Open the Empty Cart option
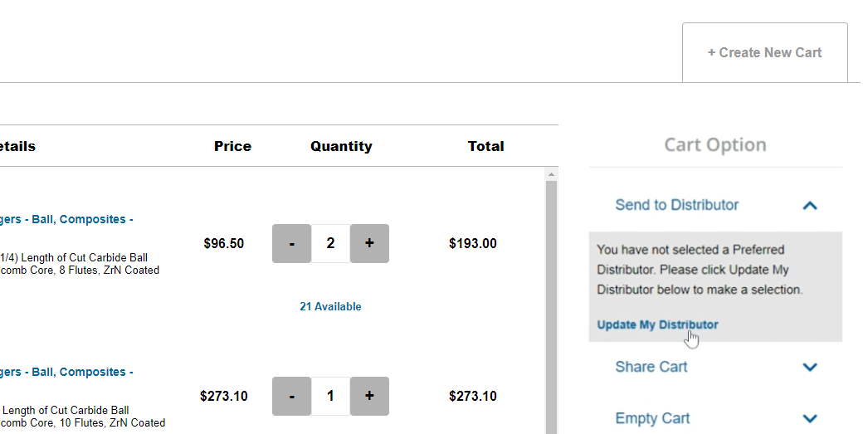Viewport: 868px width, 434px height. pos(652,418)
